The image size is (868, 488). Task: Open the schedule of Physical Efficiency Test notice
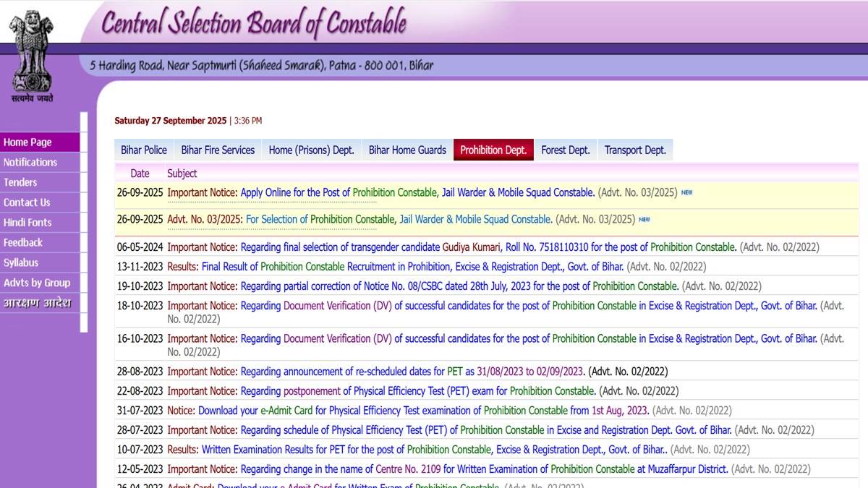pos(486,430)
